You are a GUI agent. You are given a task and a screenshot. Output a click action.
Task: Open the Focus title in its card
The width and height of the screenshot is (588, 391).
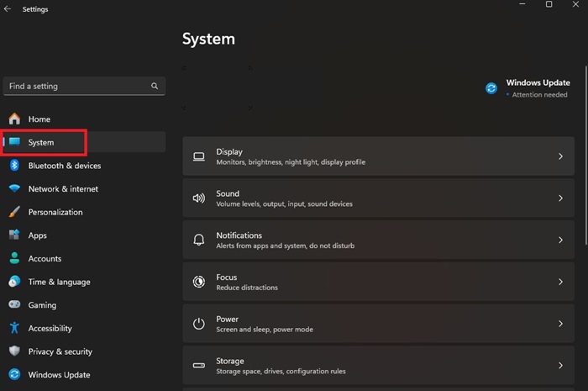coord(227,277)
